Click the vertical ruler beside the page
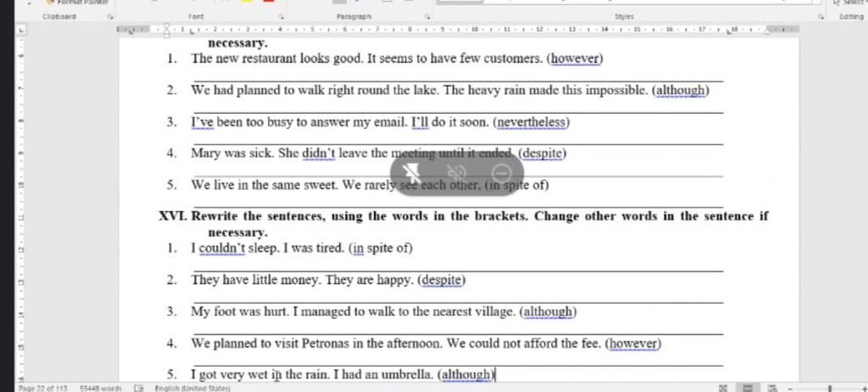The height and width of the screenshot is (392, 868). (20, 210)
